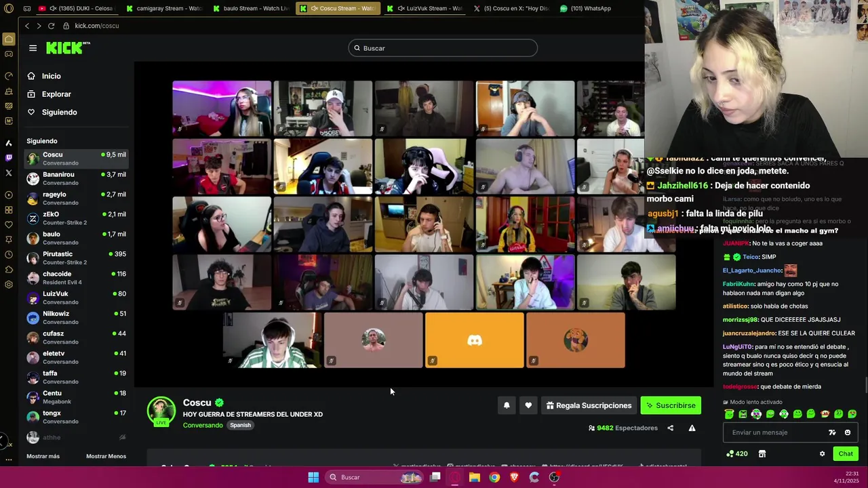Click the Buscar search field on Kick

[443, 48]
